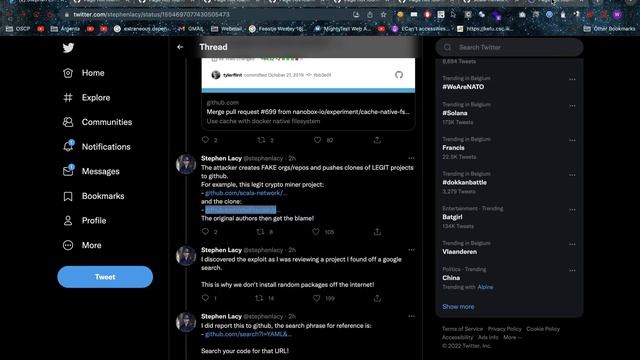The height and width of the screenshot is (360, 640).
Task: Share the 'discovered the exploit' tweet
Action: click(377, 298)
